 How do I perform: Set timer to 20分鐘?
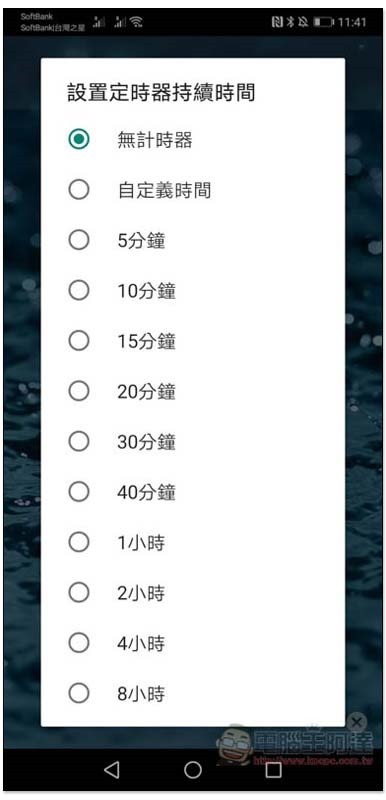point(193,391)
